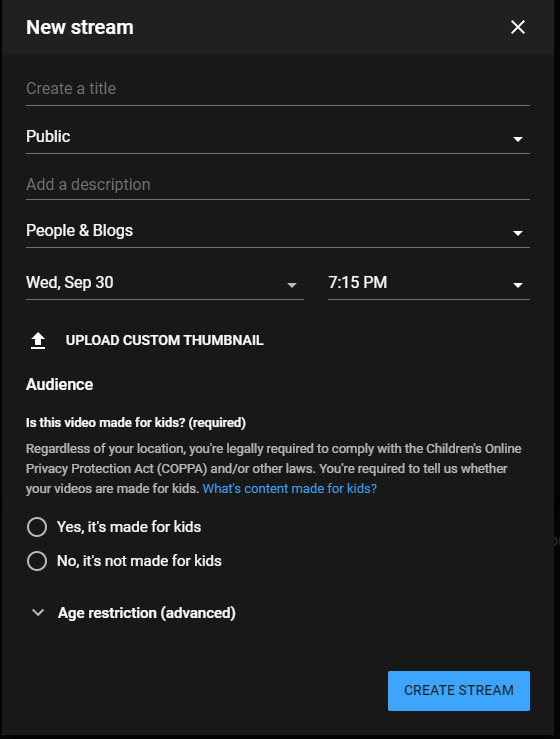
Task: Click the People & Blogs dropdown arrow
Action: (x=518, y=233)
